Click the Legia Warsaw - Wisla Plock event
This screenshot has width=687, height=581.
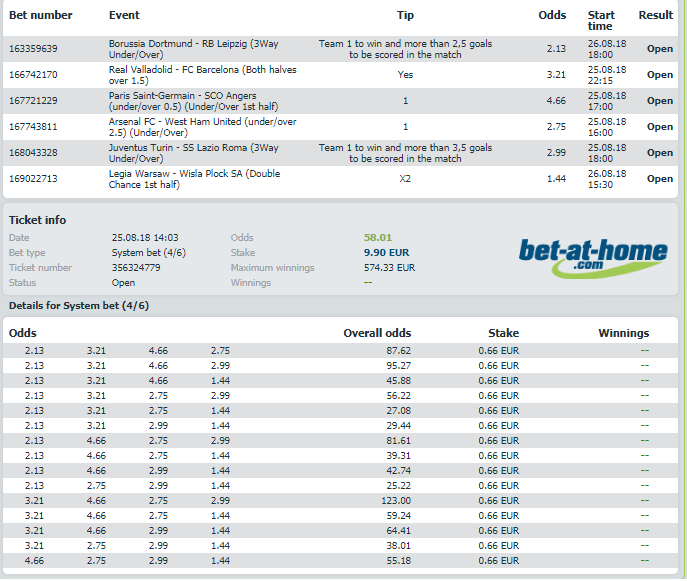[x=195, y=179]
